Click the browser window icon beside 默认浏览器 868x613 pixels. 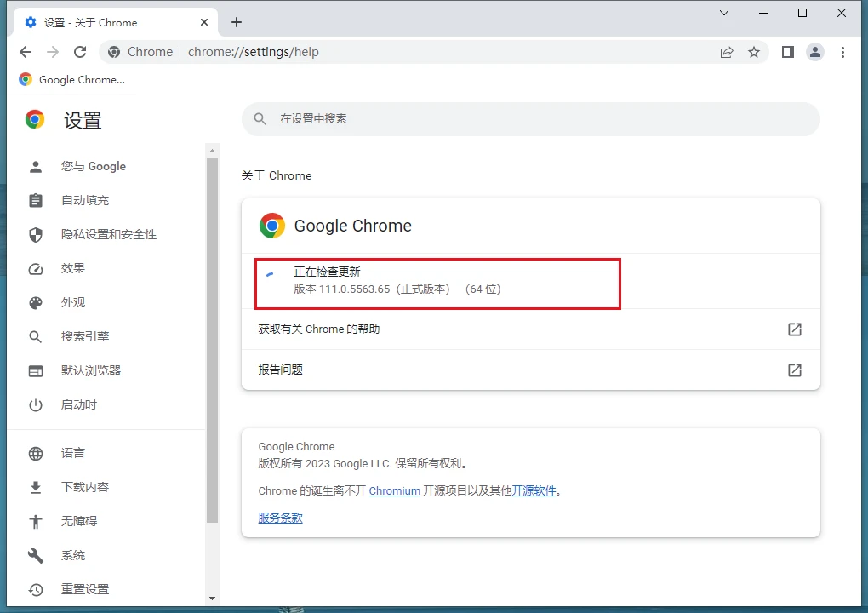tap(36, 371)
